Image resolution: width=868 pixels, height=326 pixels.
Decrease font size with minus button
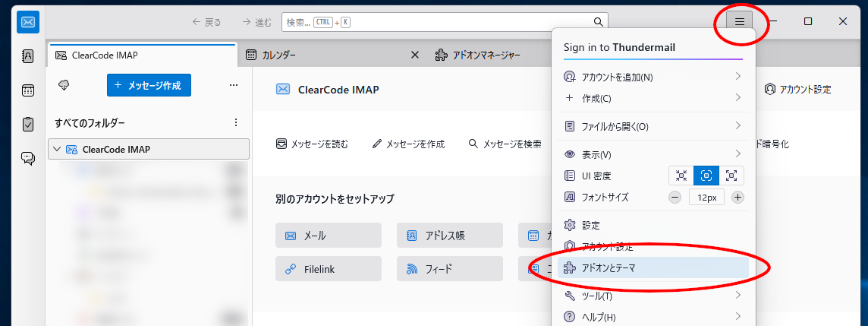(x=675, y=197)
